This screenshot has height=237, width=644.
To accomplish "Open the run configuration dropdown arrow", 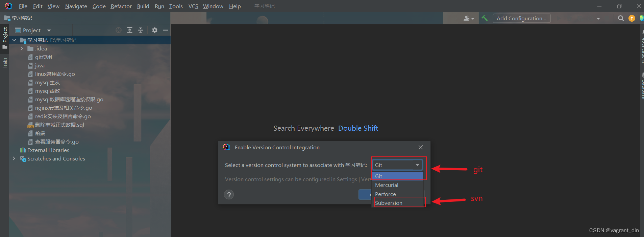I will pos(598,19).
